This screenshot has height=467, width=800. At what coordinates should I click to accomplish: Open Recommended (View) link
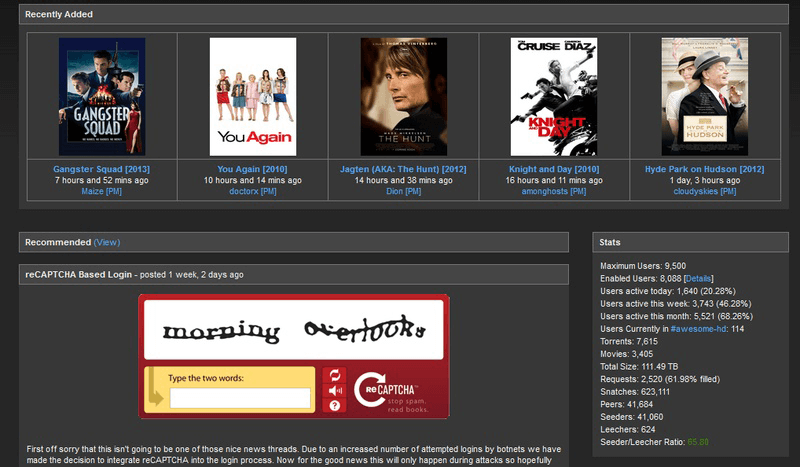107,242
